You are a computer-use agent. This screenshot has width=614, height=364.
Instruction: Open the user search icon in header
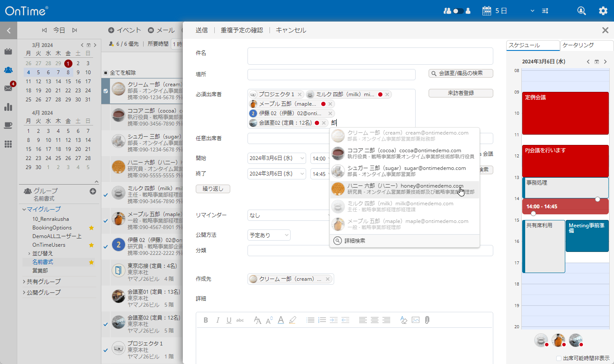581,11
